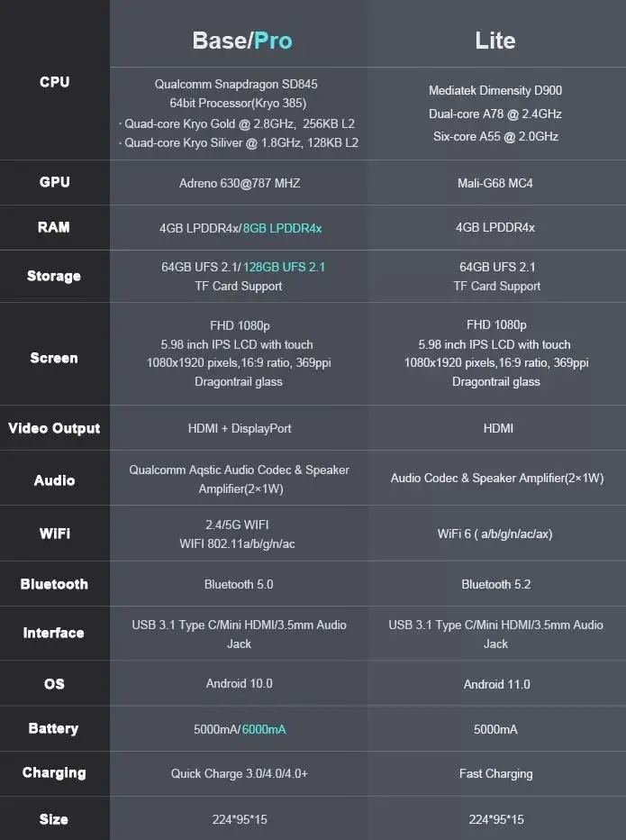This screenshot has height=840, width=626.
Task: Click the Lite column header
Action: pos(495,41)
